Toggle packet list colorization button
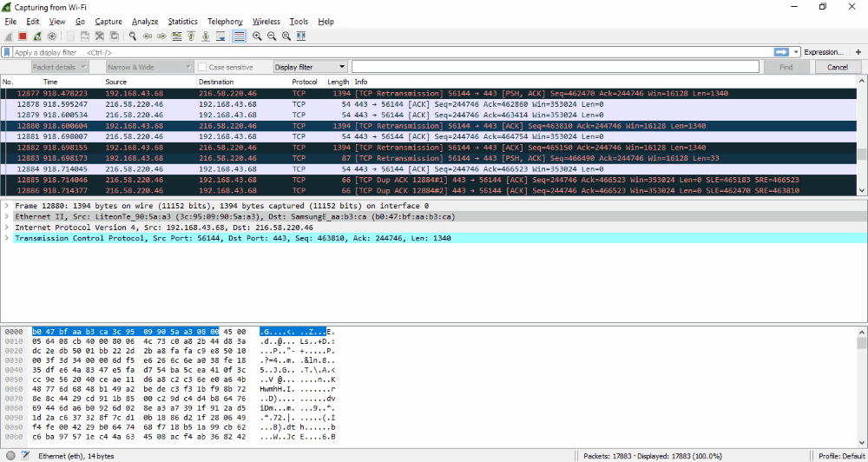Viewport: 868px width, 462px height. (x=239, y=36)
